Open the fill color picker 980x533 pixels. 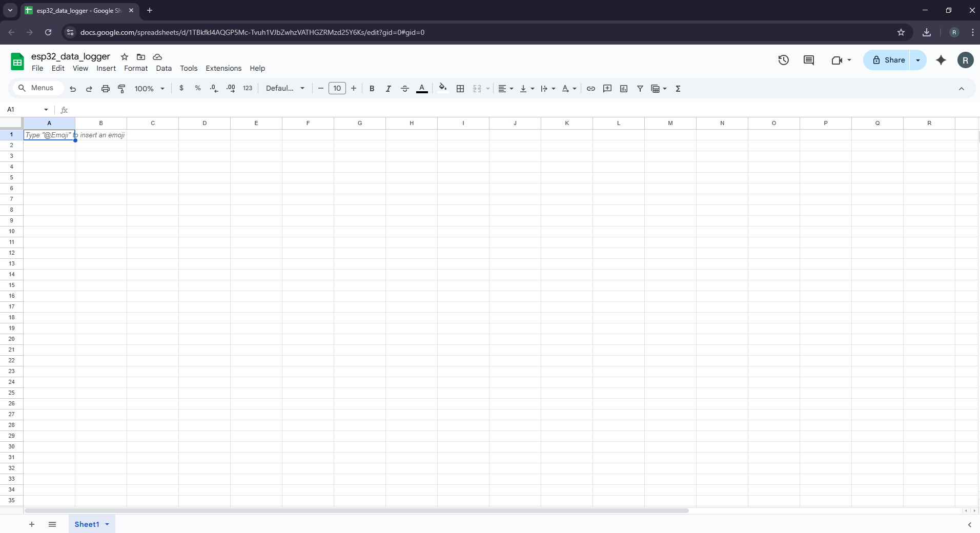[x=443, y=88]
